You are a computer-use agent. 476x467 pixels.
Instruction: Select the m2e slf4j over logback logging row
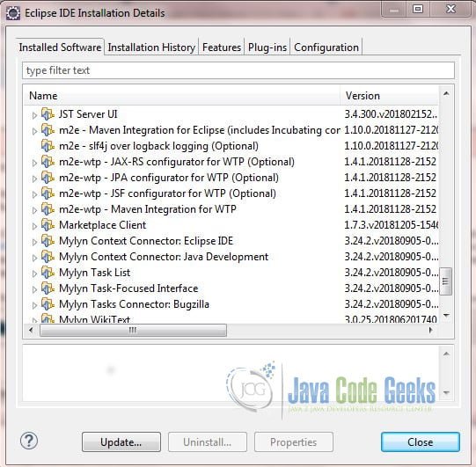158,146
